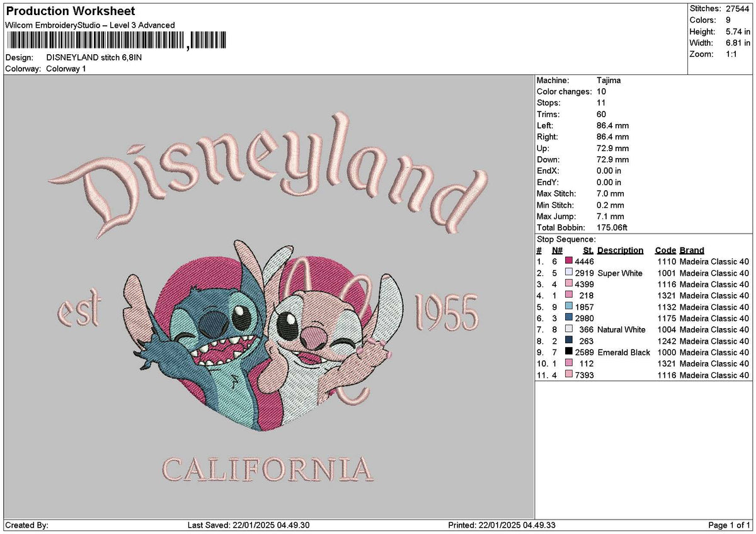Select the 'Description' column header

pyautogui.click(x=621, y=251)
